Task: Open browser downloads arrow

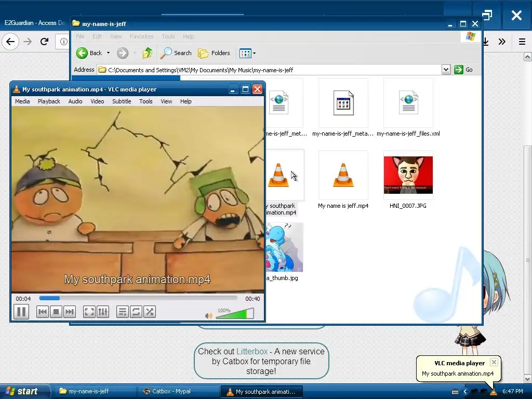Action: [486, 42]
